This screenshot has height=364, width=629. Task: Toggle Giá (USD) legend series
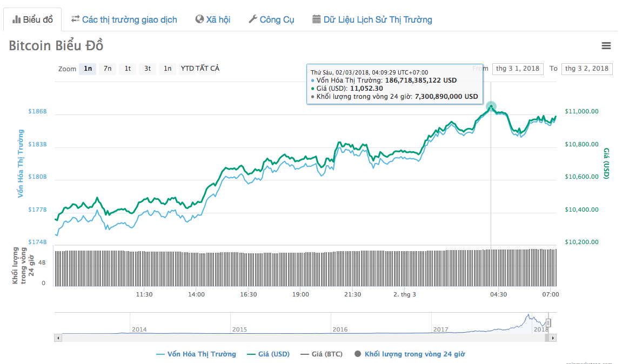[x=269, y=354]
